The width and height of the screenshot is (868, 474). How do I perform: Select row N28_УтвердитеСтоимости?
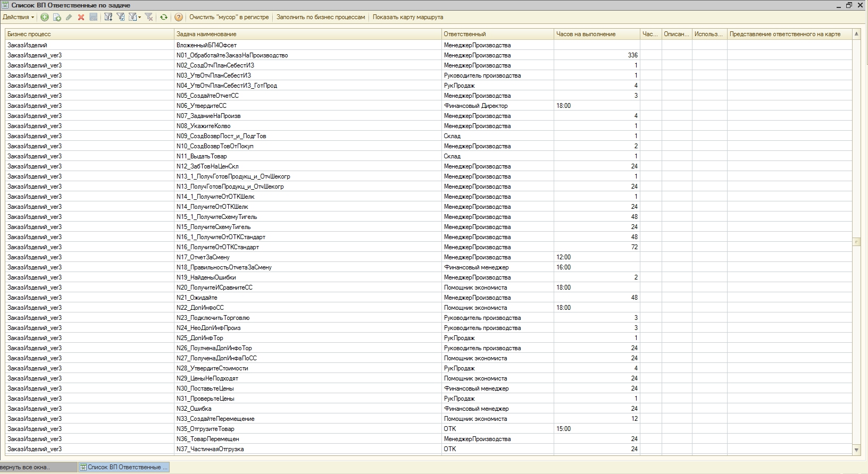click(429, 368)
